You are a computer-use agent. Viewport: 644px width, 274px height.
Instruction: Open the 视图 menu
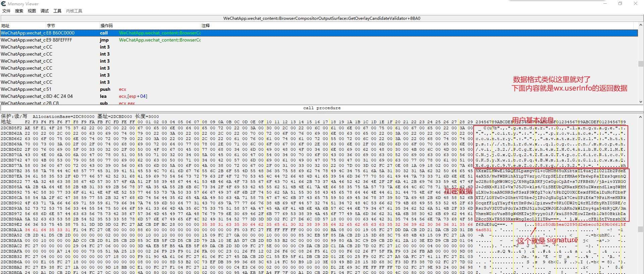coord(32,11)
